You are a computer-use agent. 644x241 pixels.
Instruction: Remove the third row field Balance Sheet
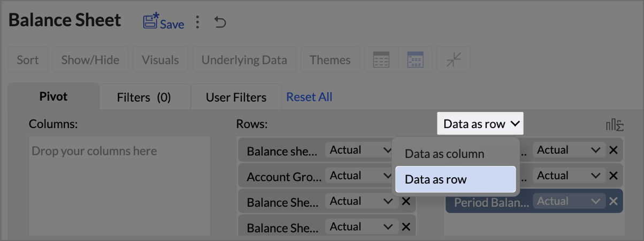(406, 201)
